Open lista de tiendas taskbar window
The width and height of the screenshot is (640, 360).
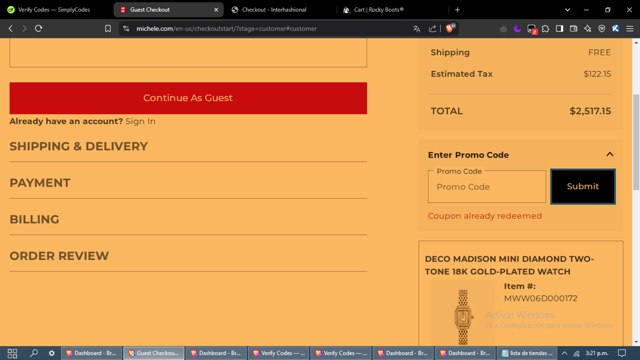[527, 353]
